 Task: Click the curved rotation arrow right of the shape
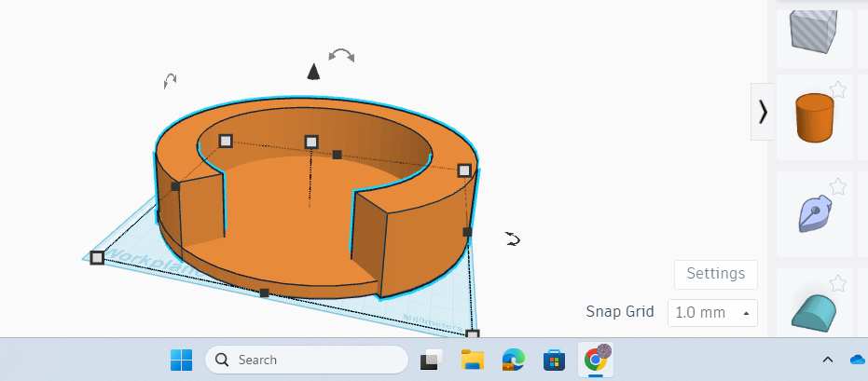(x=513, y=238)
